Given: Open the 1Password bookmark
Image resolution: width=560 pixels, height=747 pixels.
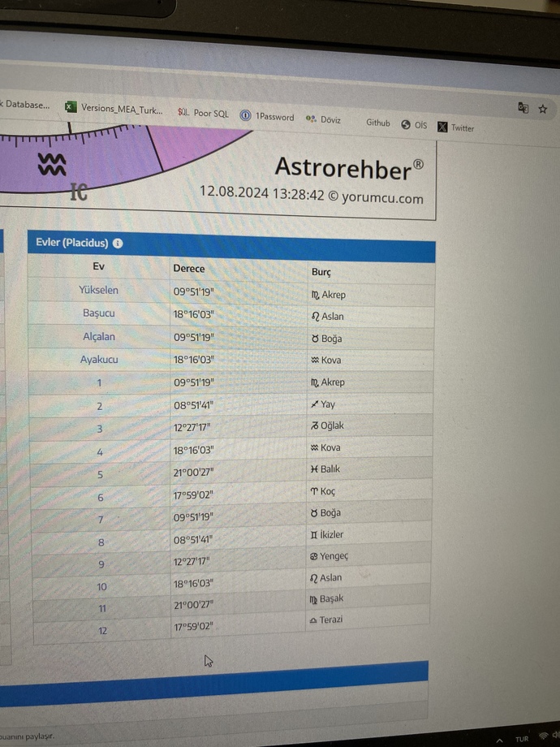Looking at the screenshot, I should 267,116.
